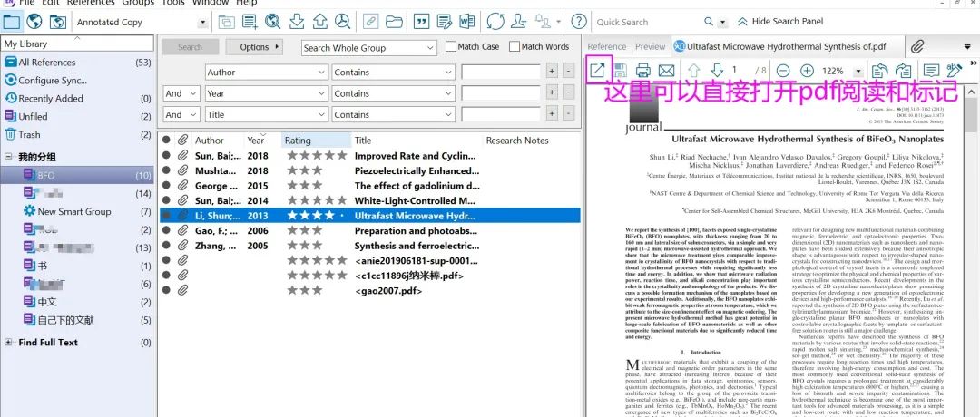The height and width of the screenshot is (417, 980).
Task: Select the Highlight Text tool icon
Action: pyautogui.click(x=954, y=71)
